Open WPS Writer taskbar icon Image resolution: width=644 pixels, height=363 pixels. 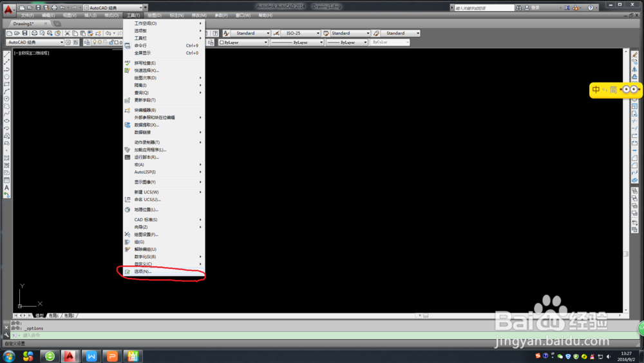click(x=91, y=356)
